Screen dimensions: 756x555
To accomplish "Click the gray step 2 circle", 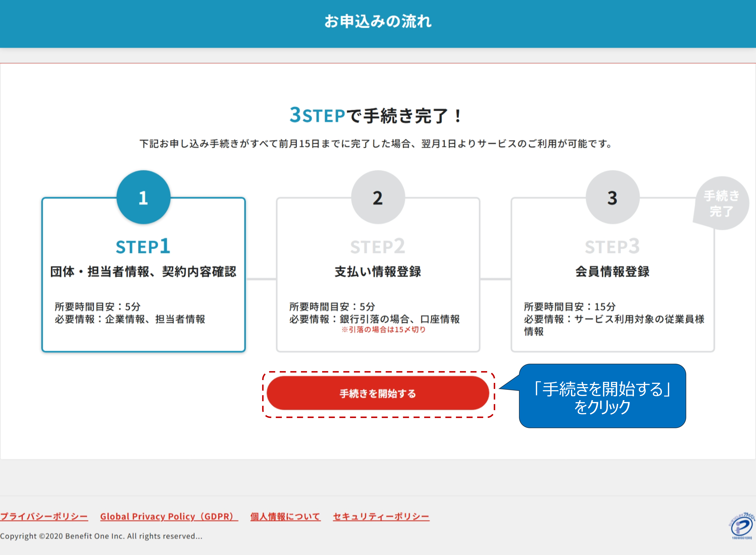I will point(378,197).
